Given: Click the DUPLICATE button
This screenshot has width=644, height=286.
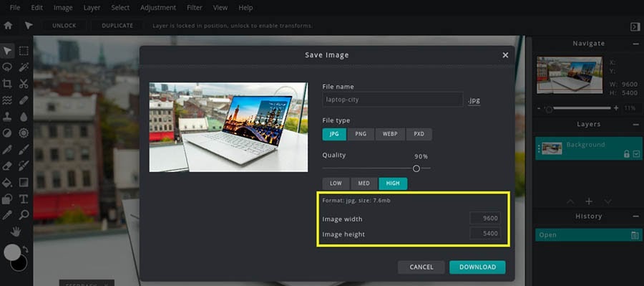Looking at the screenshot, I should (x=117, y=26).
